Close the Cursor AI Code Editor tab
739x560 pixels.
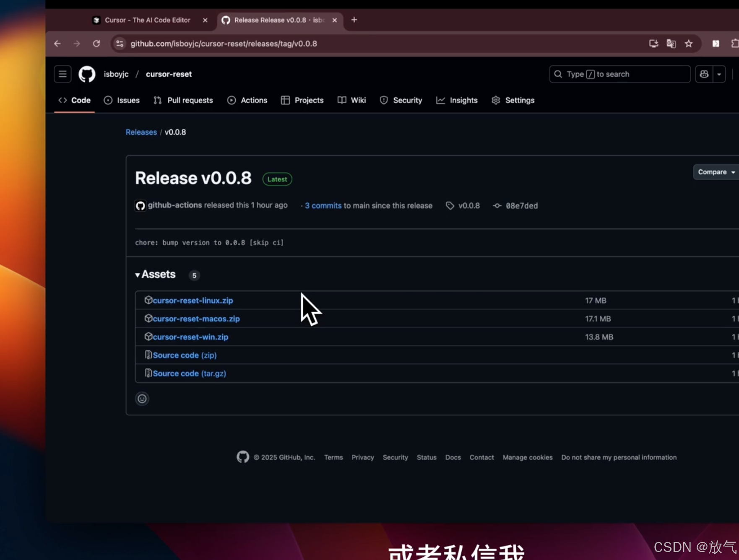tap(205, 20)
